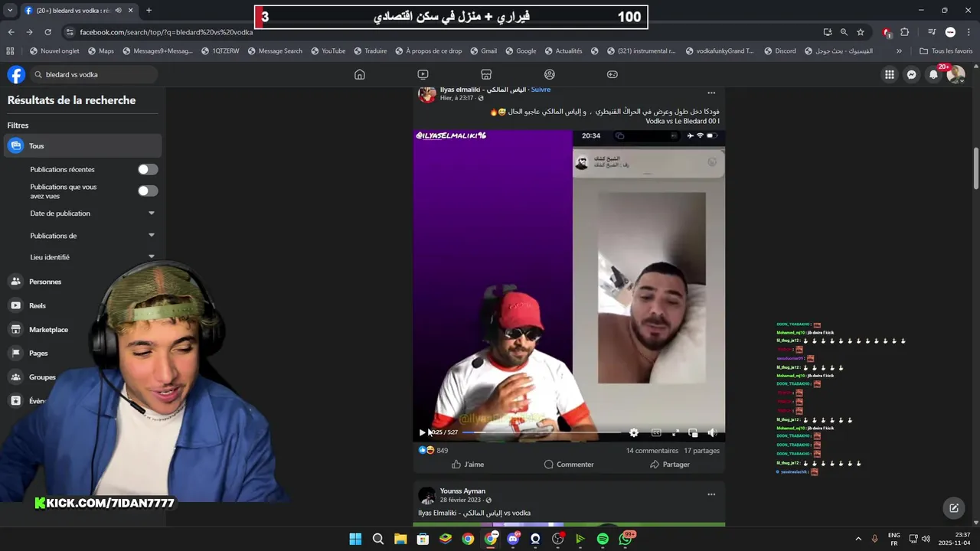
Task: Expand the video to fullscreen
Action: [675, 432]
